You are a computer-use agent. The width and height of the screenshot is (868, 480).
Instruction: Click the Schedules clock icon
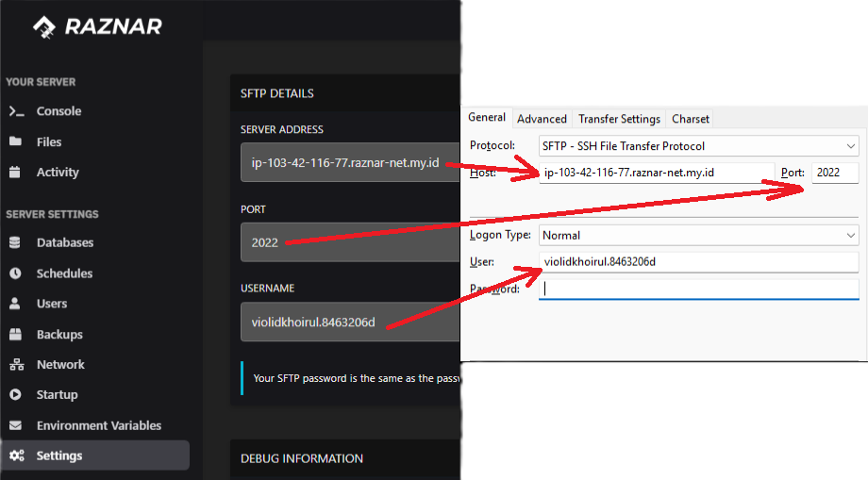point(16,273)
